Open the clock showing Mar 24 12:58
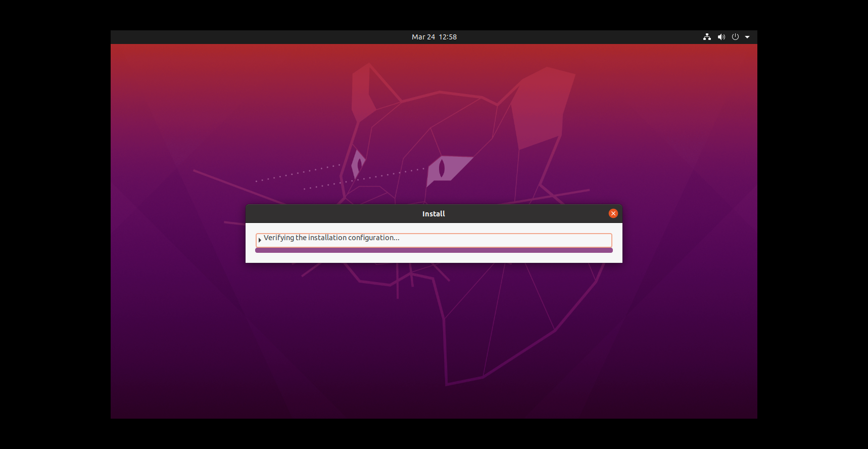The image size is (868, 449). pos(434,37)
